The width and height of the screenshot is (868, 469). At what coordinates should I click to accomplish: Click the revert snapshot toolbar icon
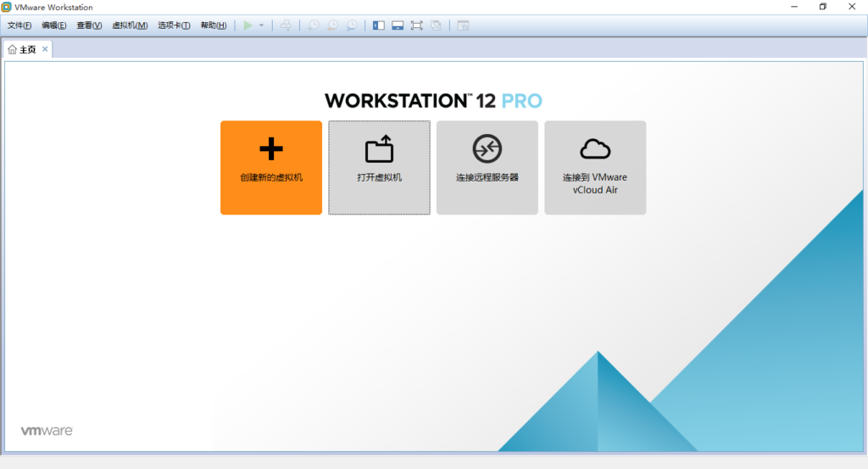tap(332, 25)
